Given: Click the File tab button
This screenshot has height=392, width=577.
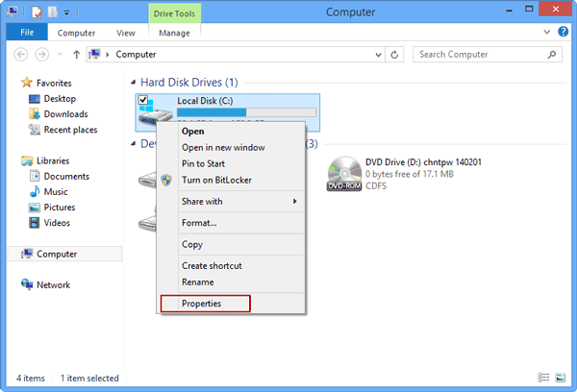Looking at the screenshot, I should click(x=27, y=33).
